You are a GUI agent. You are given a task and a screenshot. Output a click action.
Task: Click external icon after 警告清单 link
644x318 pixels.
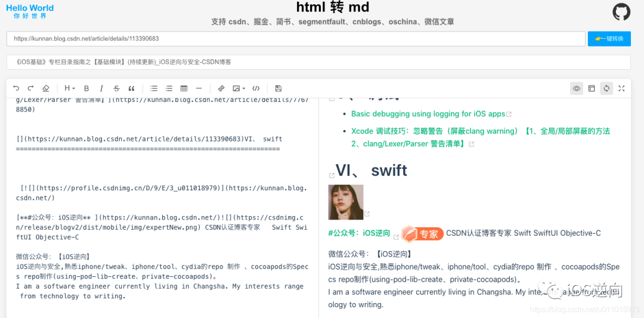pyautogui.click(x=472, y=144)
